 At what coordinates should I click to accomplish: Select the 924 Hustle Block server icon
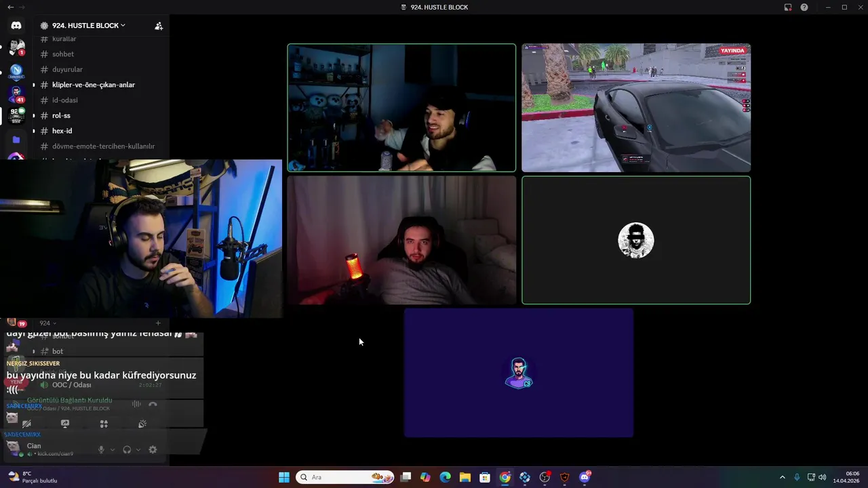click(x=16, y=116)
